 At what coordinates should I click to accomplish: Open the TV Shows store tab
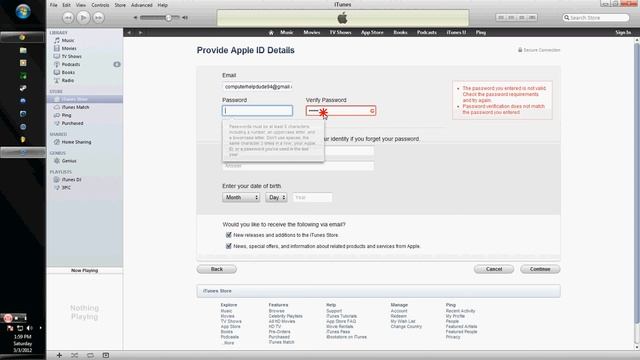(x=340, y=32)
